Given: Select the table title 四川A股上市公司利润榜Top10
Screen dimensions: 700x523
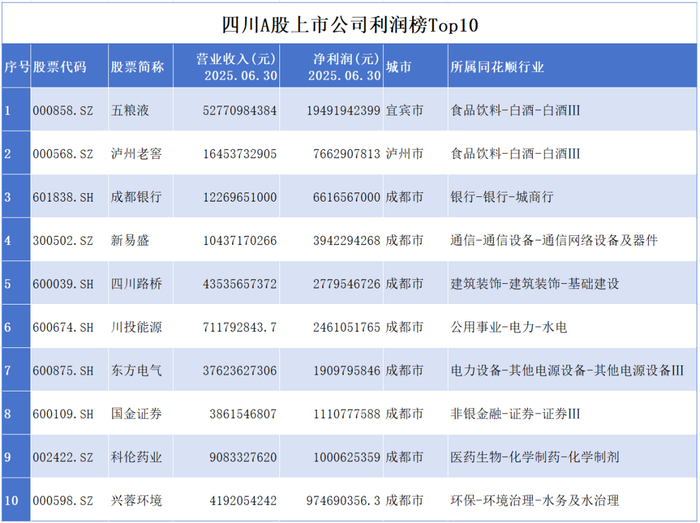Looking at the screenshot, I should click(x=350, y=25).
